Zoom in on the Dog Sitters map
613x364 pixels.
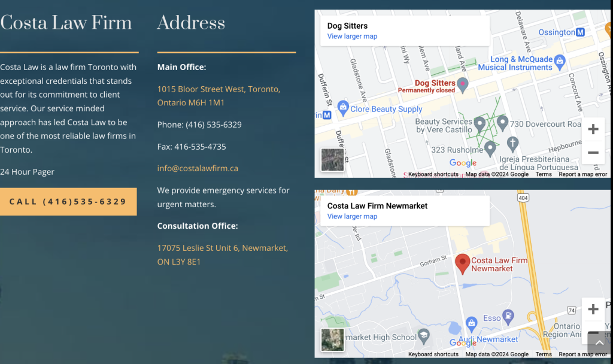click(593, 129)
